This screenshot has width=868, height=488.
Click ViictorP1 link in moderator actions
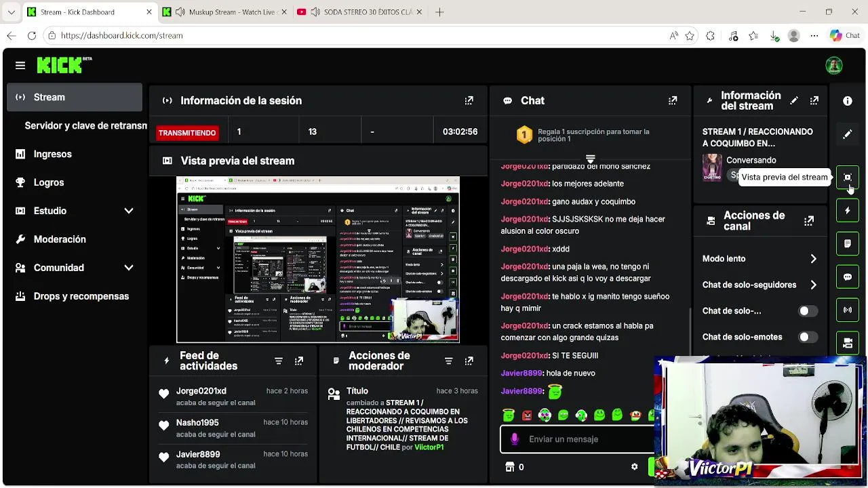point(429,447)
